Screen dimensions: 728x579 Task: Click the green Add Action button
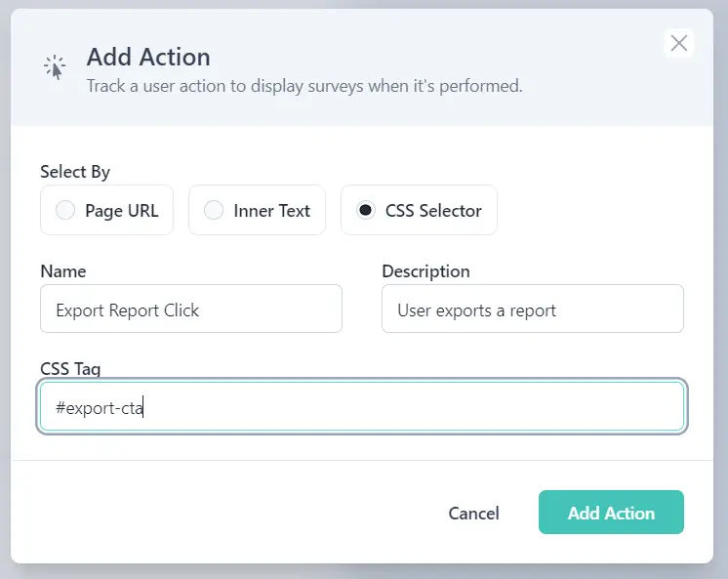click(x=611, y=513)
